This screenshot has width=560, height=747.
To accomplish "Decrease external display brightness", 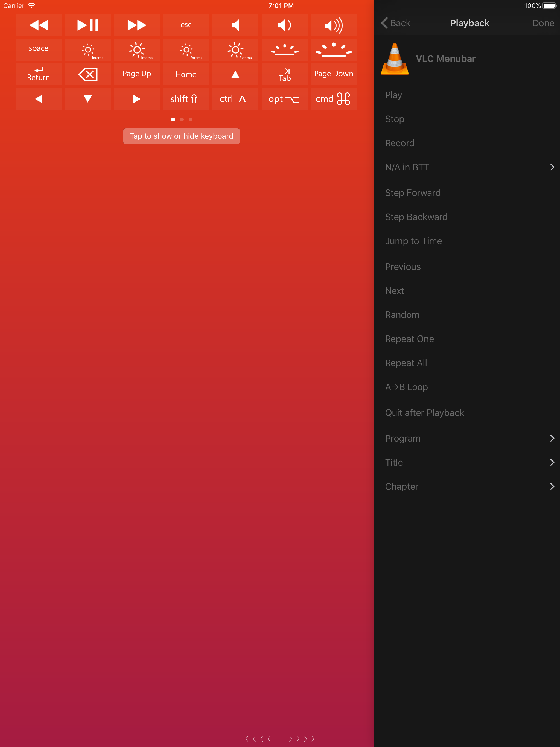I will pos(186,50).
